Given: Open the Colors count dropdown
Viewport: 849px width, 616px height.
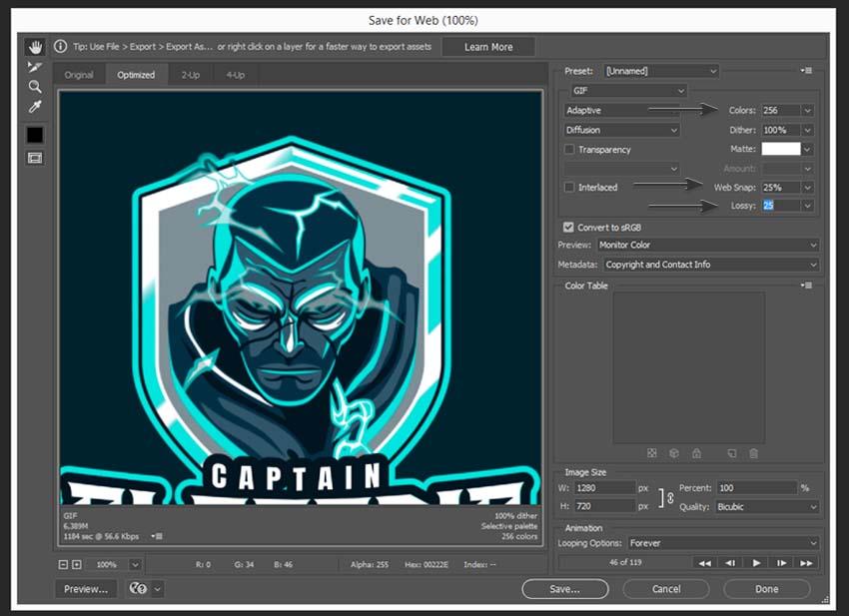Looking at the screenshot, I should [807, 111].
